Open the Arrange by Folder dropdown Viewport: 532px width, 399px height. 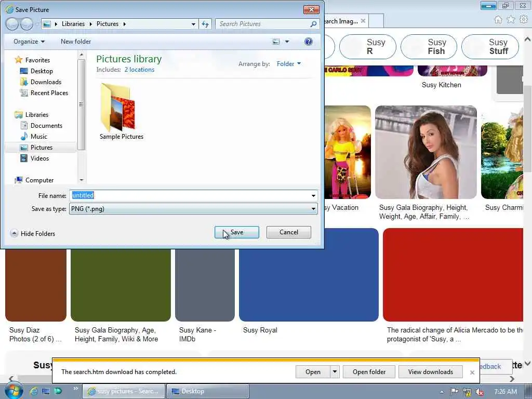coord(289,64)
